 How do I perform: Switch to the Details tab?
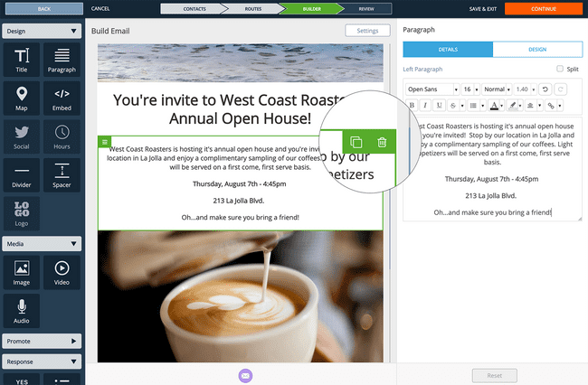[x=448, y=50]
